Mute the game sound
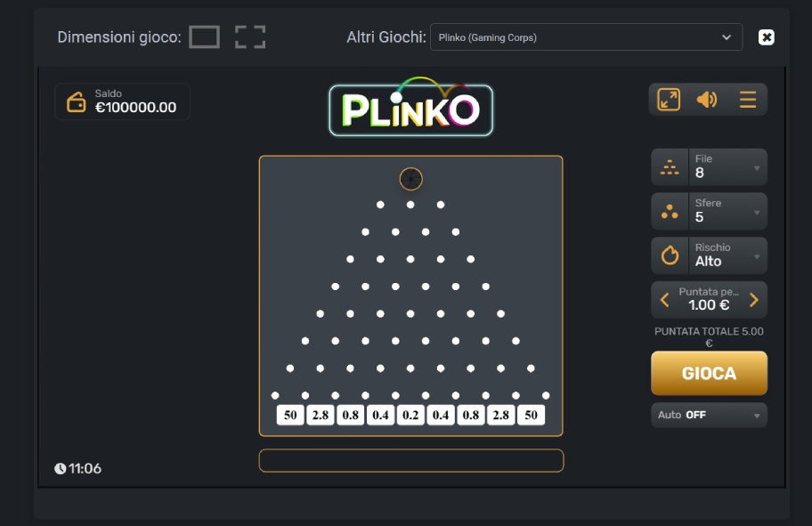812x526 pixels. 707,100
